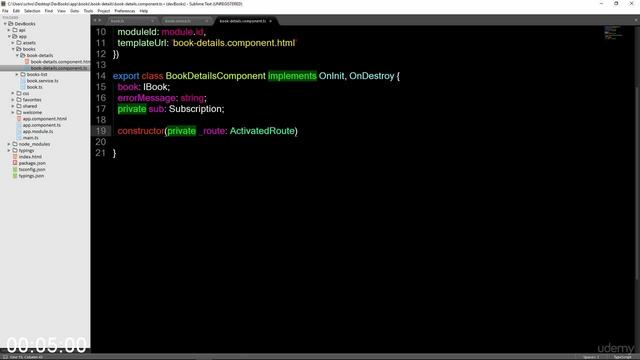Open the Edit menu
The height and width of the screenshot is (360, 640).
[16, 11]
